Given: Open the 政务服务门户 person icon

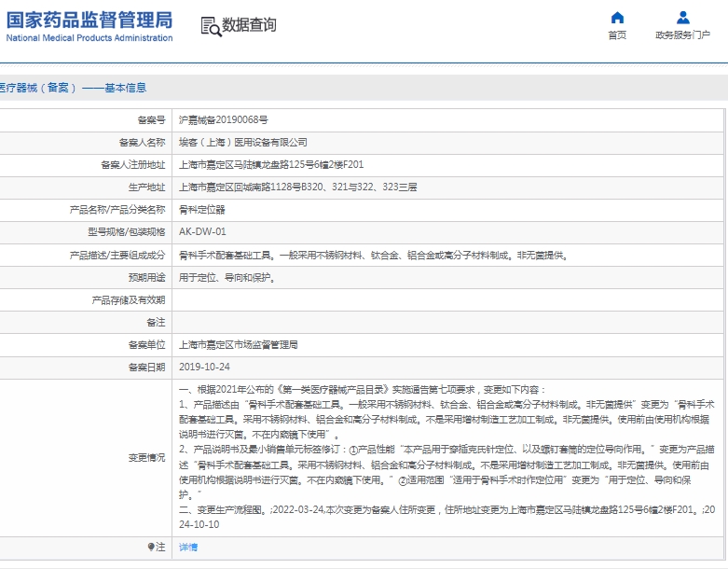Looking at the screenshot, I should (x=682, y=18).
